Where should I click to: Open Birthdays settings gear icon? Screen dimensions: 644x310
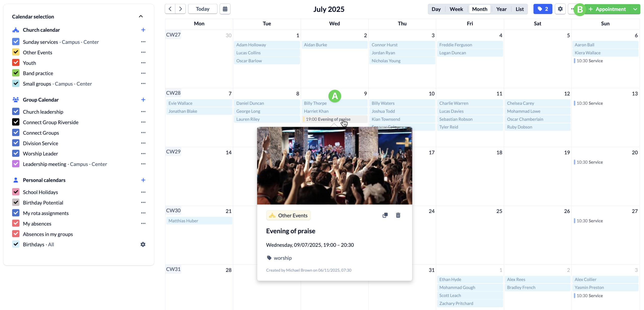pyautogui.click(x=143, y=244)
